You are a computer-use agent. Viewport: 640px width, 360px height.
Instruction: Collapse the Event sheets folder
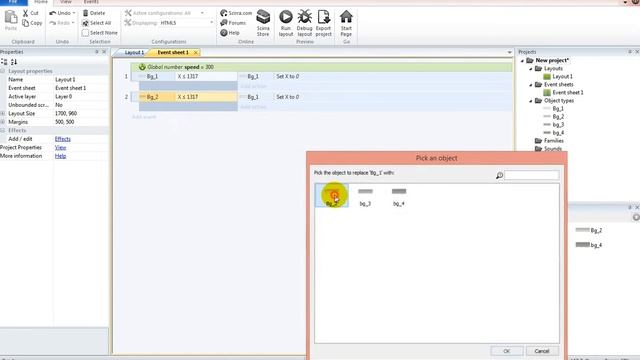[x=531, y=85]
